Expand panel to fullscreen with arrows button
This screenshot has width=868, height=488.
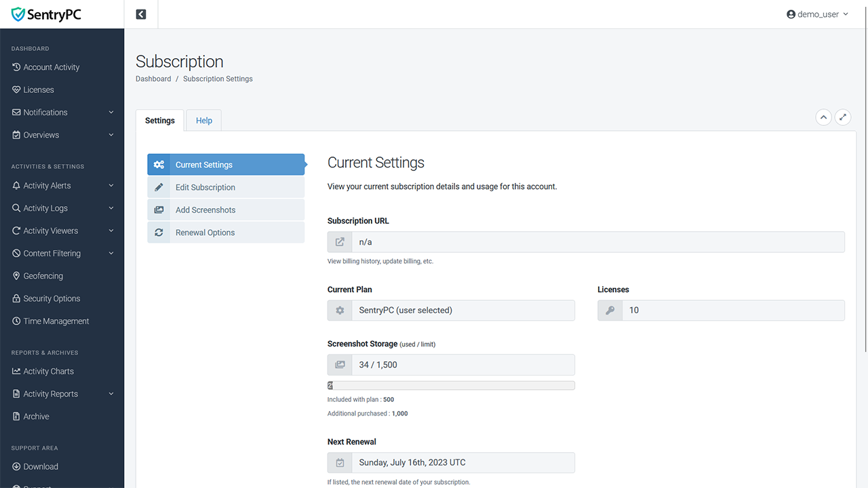click(843, 117)
